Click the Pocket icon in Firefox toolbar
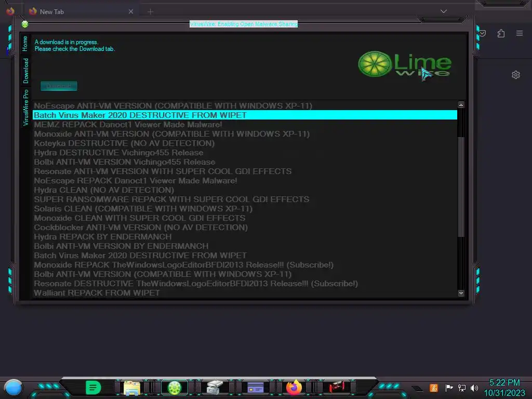 coord(483,33)
